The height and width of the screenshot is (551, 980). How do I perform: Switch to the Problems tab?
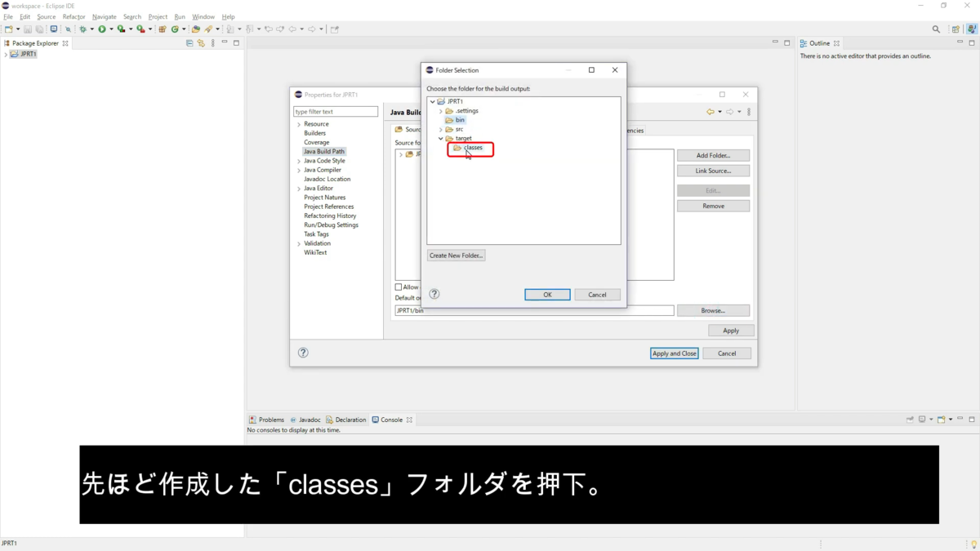coord(270,419)
